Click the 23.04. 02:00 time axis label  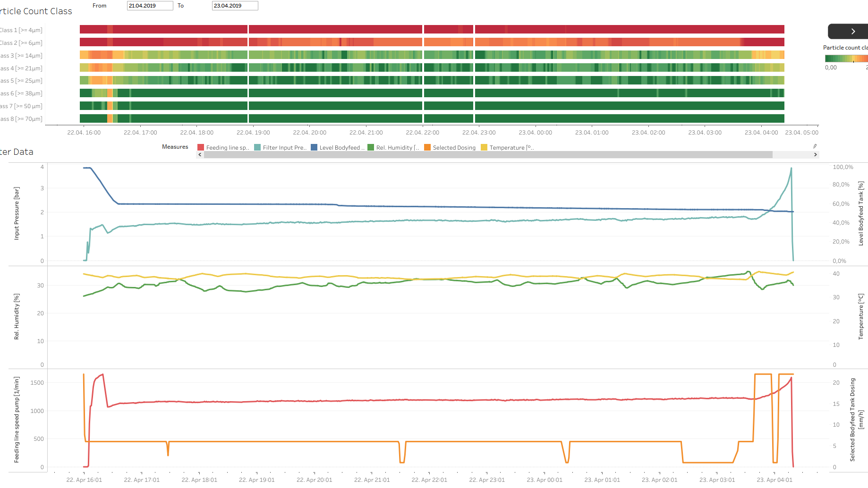pyautogui.click(x=648, y=133)
